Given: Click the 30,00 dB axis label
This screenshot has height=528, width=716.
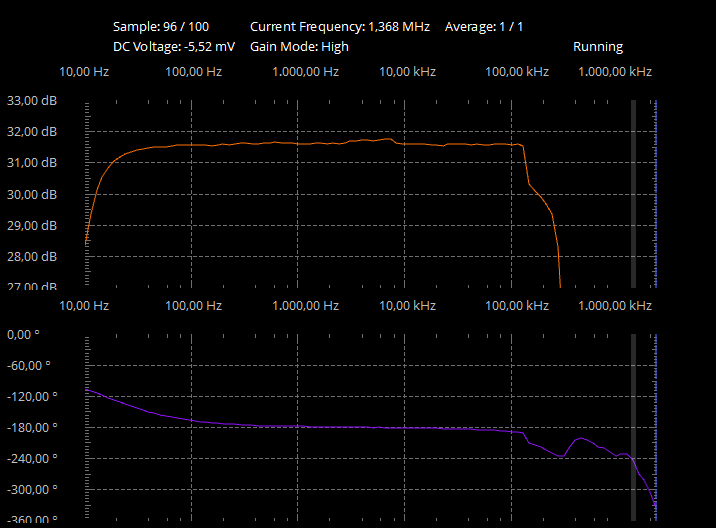Looking at the screenshot, I should 32,195.
